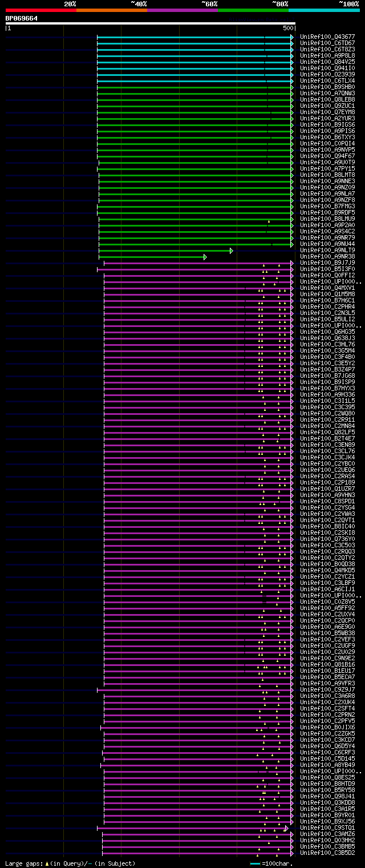Select hit label UniRef100_C2SKI8
The height and width of the screenshot is (868, 365).
[x=327, y=532]
